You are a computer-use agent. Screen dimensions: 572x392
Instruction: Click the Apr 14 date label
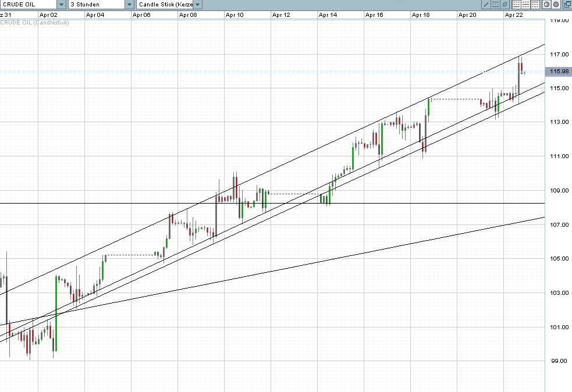pyautogui.click(x=328, y=15)
